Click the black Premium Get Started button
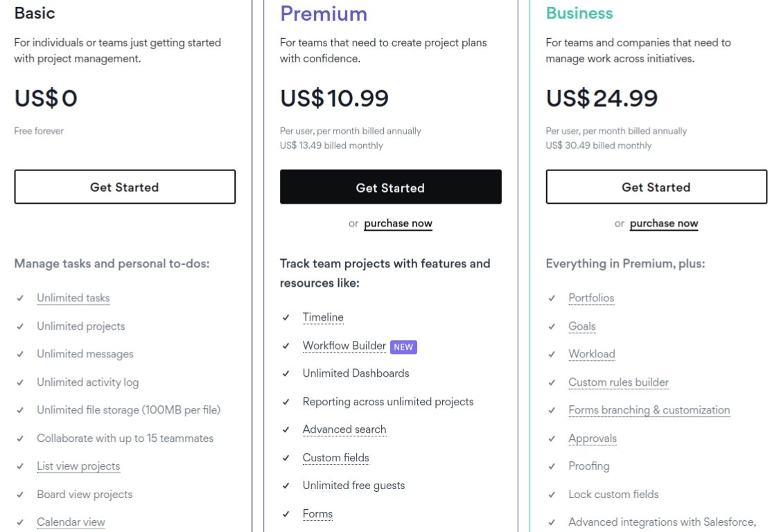This screenshot has height=532, width=779. (x=390, y=187)
